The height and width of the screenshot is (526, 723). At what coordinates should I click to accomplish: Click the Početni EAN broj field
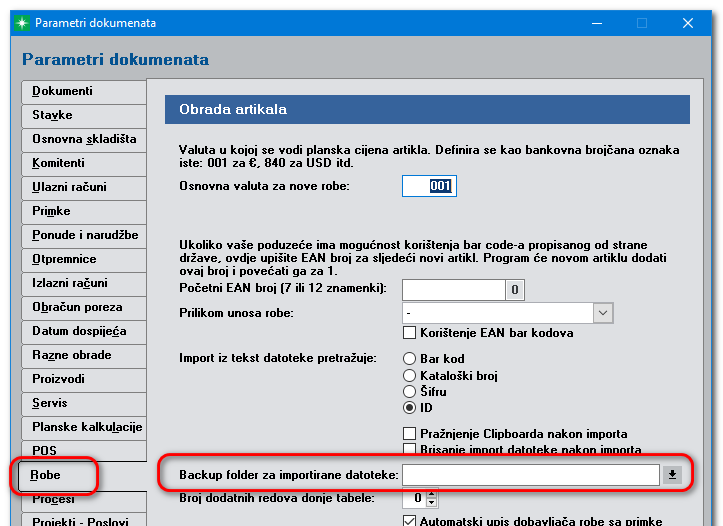453,290
